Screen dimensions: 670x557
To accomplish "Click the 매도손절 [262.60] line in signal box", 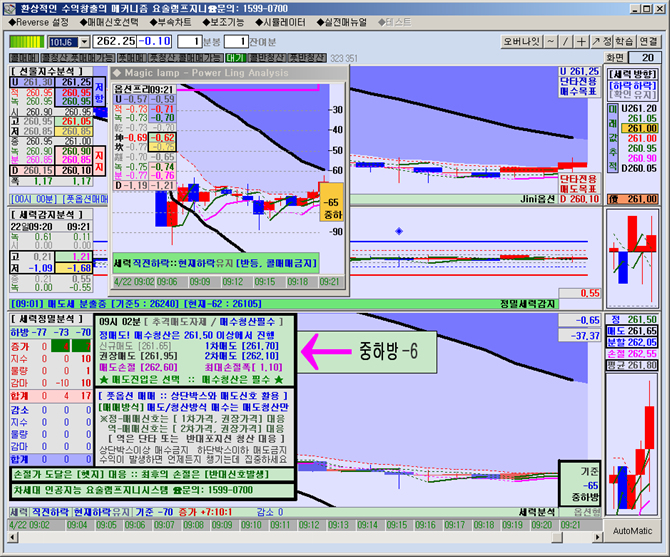I will 138,367.
